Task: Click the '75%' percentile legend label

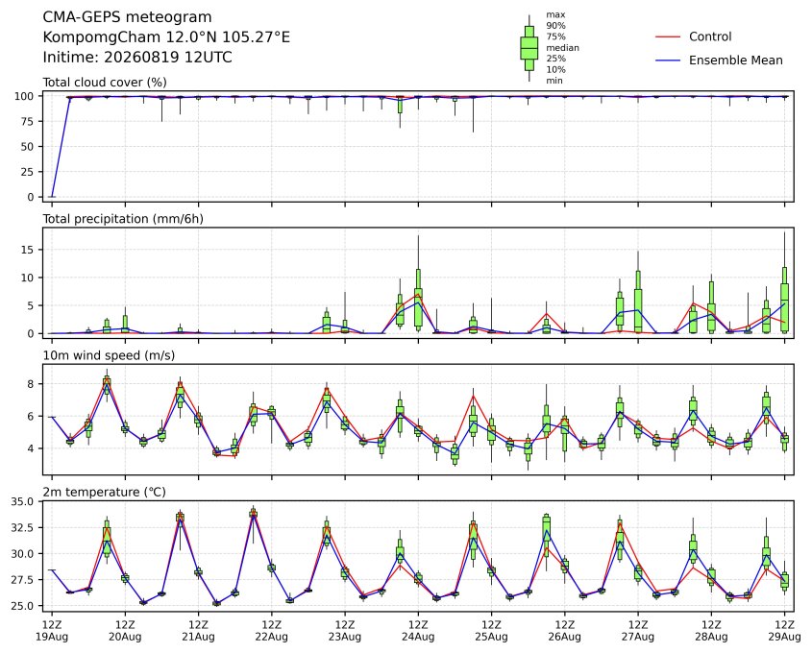Action: click(x=555, y=36)
